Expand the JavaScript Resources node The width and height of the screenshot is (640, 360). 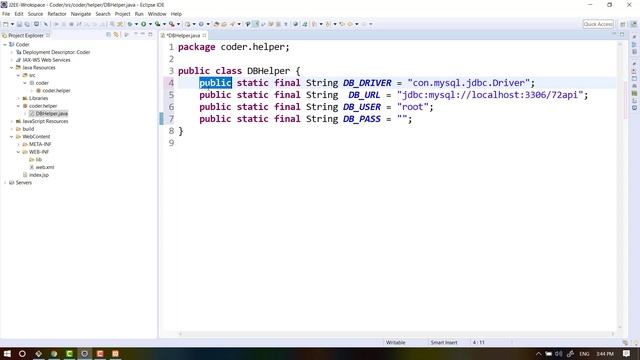pyautogui.click(x=12, y=121)
